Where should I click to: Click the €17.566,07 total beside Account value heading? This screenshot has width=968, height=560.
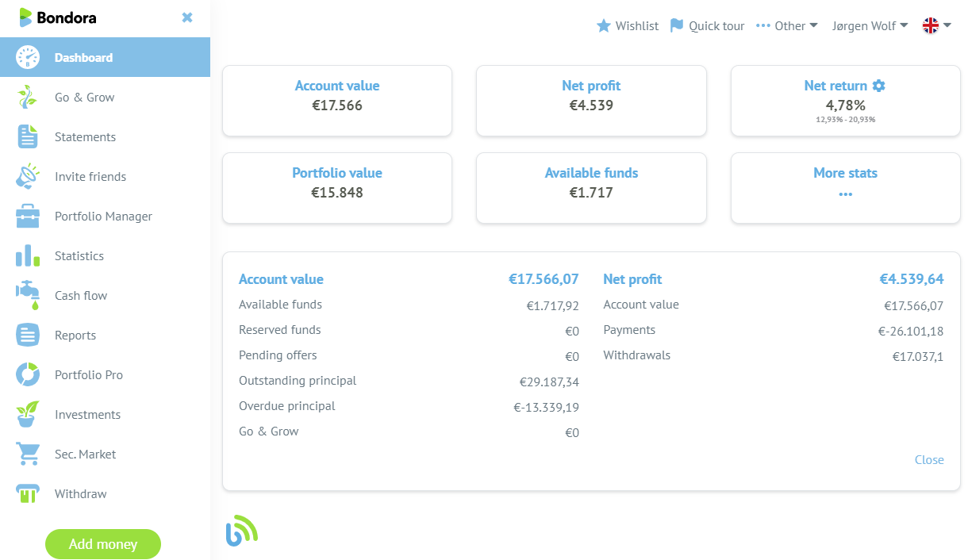[x=544, y=279]
